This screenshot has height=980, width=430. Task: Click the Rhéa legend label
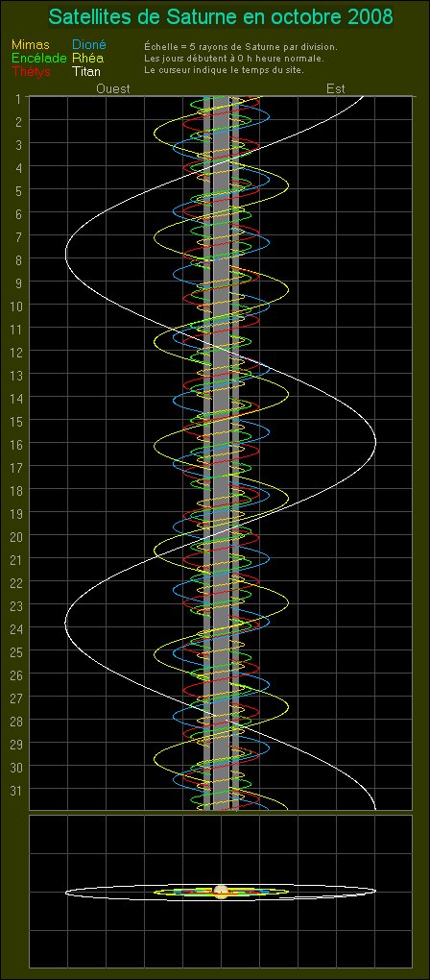tap(88, 58)
